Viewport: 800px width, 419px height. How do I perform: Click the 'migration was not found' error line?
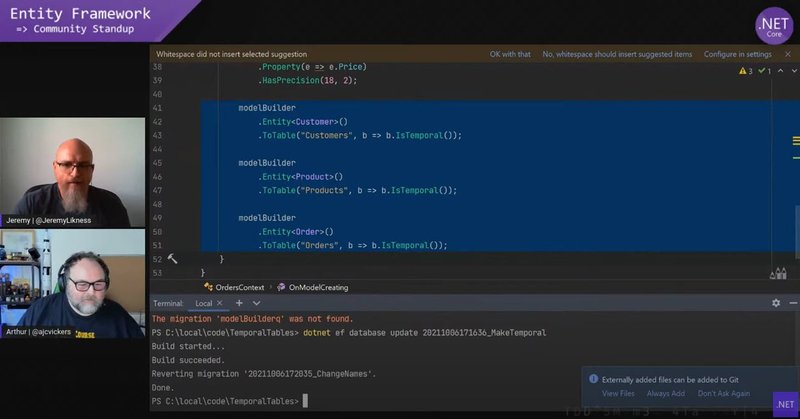(253, 319)
